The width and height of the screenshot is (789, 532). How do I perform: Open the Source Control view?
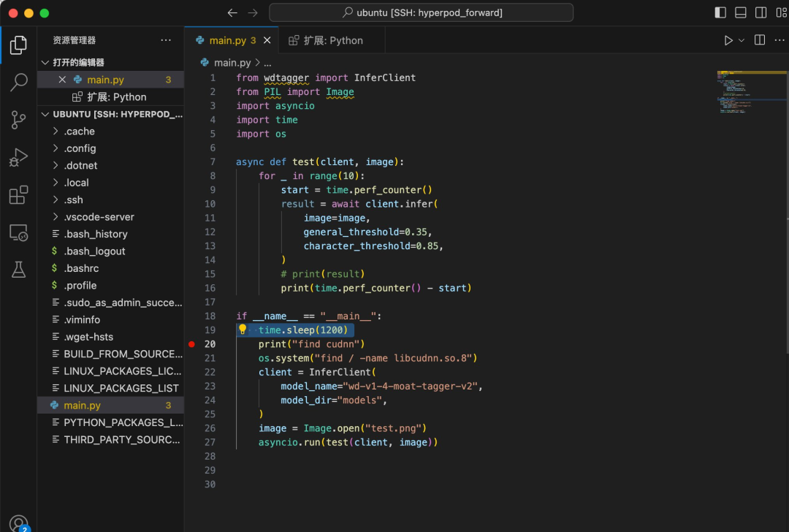[18, 120]
